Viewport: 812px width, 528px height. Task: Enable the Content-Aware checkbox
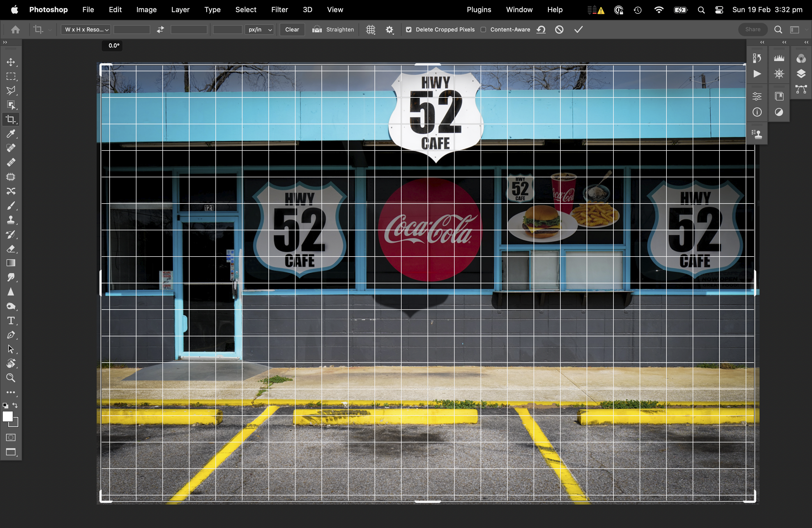(x=483, y=30)
